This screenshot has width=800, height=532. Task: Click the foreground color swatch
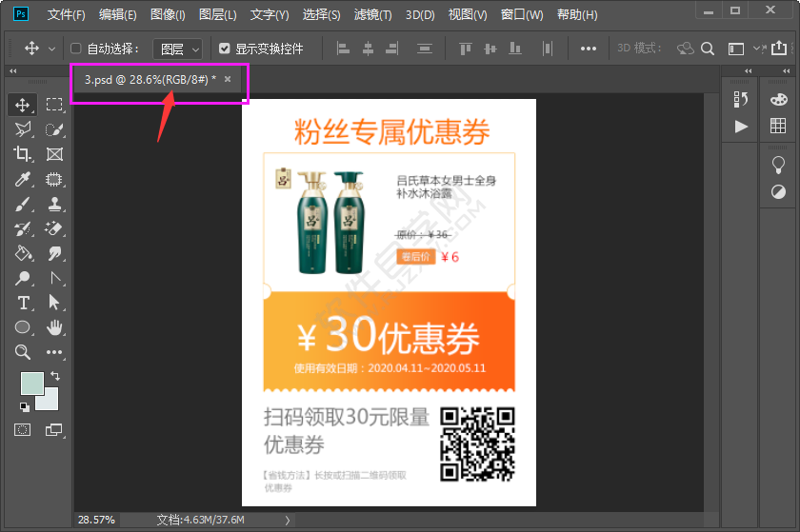tap(31, 384)
